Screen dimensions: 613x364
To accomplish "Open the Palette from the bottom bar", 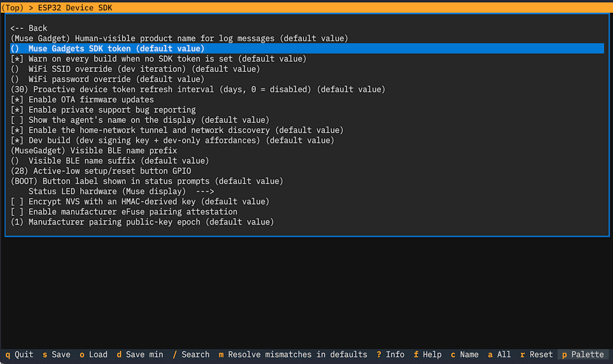I will pyautogui.click(x=583, y=354).
